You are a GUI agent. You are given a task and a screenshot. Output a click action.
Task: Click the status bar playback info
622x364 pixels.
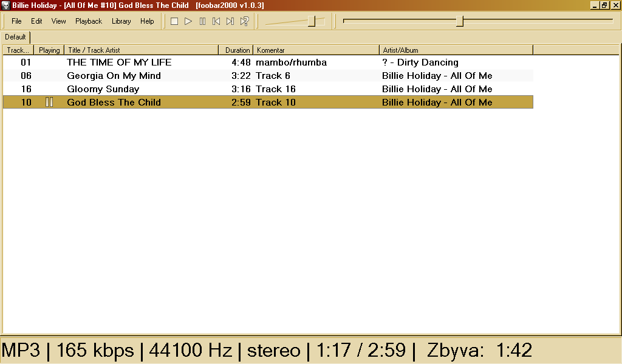click(267, 350)
